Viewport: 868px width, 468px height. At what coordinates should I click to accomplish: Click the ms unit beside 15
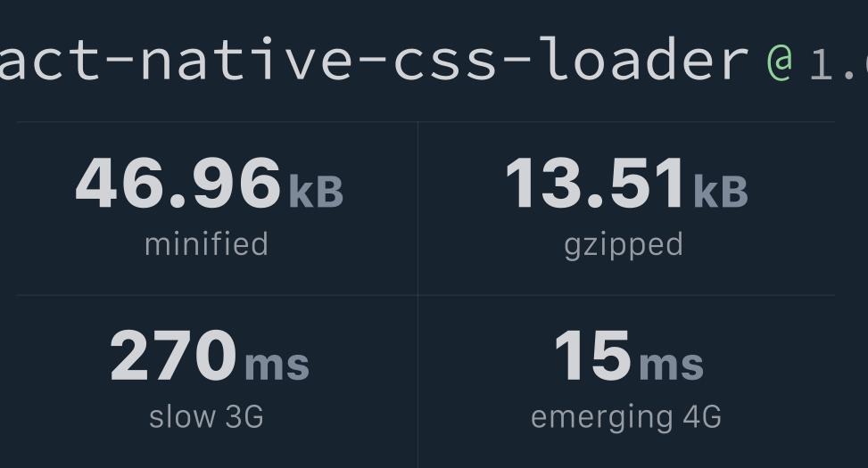(671, 365)
